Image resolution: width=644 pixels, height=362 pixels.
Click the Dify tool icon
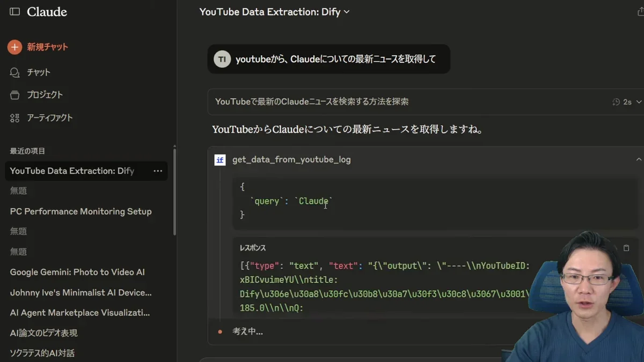(220, 160)
